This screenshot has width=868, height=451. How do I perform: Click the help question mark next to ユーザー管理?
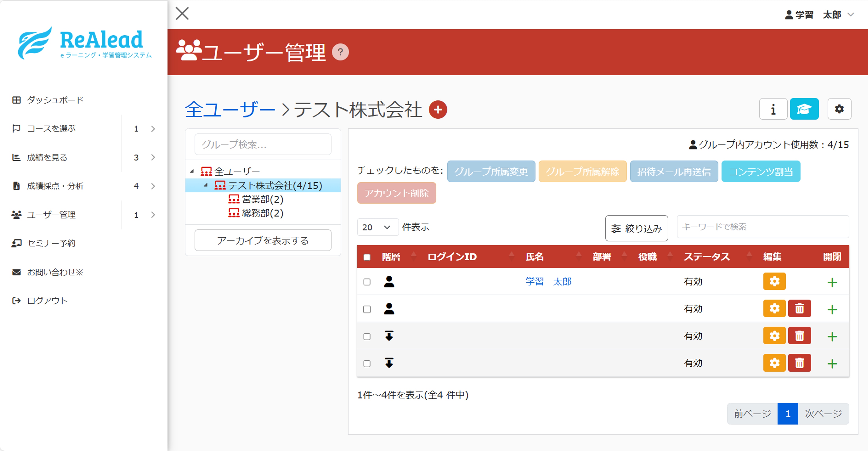340,52
